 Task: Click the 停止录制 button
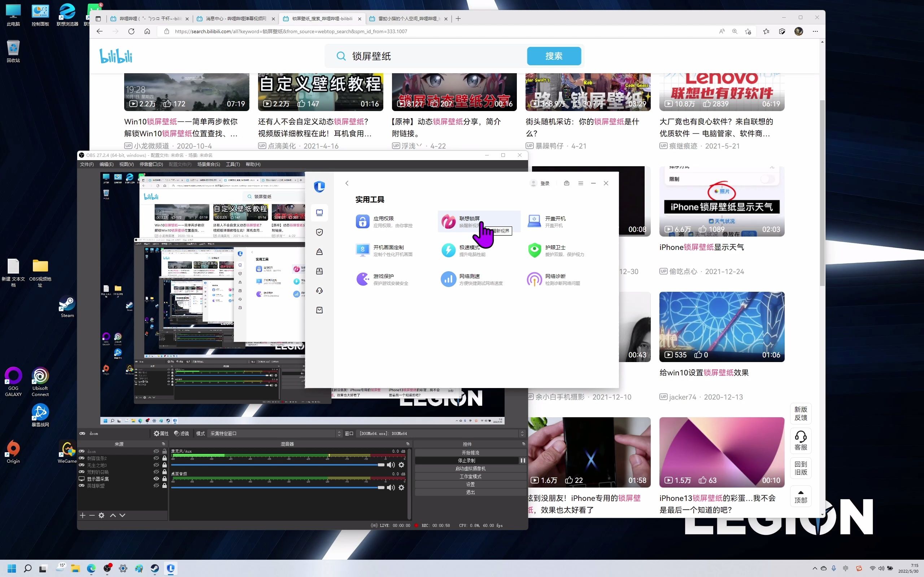point(466,461)
